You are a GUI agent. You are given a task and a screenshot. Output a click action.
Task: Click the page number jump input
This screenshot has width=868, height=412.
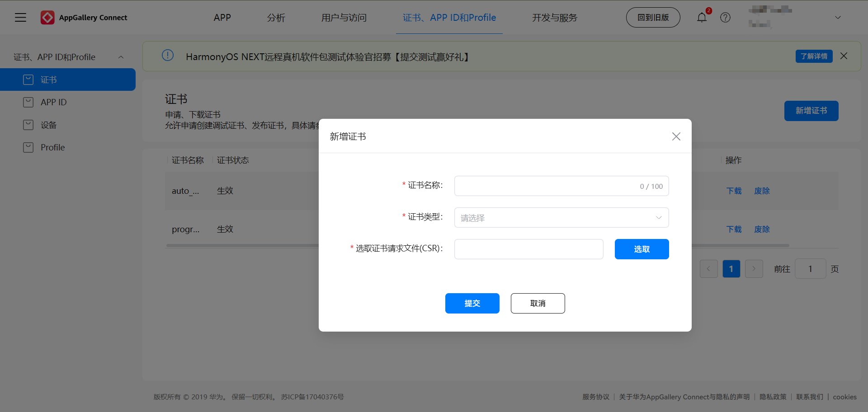(810, 269)
